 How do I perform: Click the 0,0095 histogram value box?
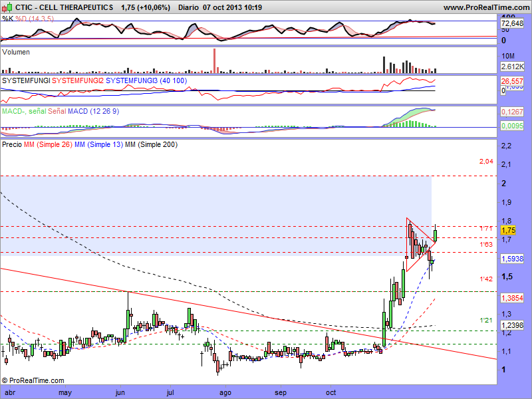[512, 126]
